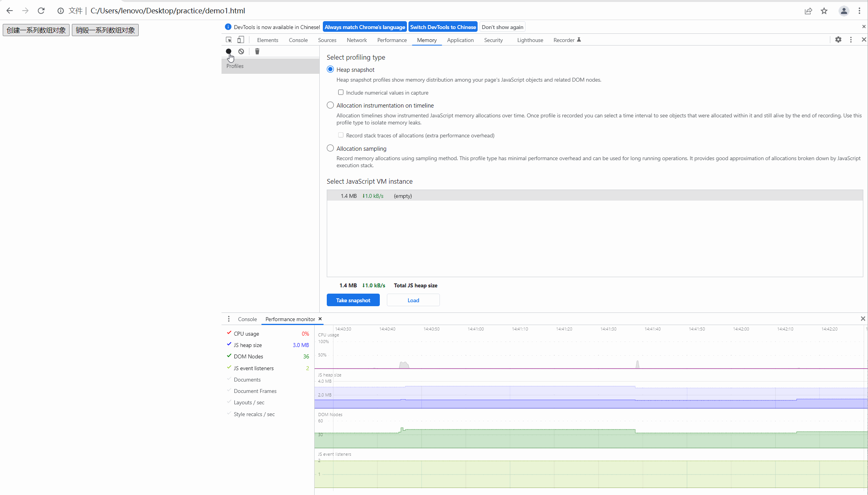Select the (empty) JavaScript VM instance row

pos(595,196)
